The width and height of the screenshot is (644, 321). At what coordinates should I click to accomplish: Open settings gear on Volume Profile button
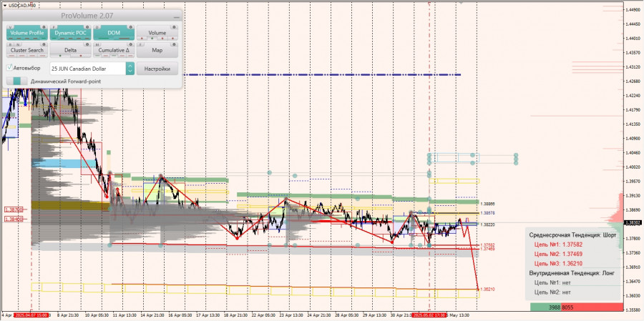45,27
